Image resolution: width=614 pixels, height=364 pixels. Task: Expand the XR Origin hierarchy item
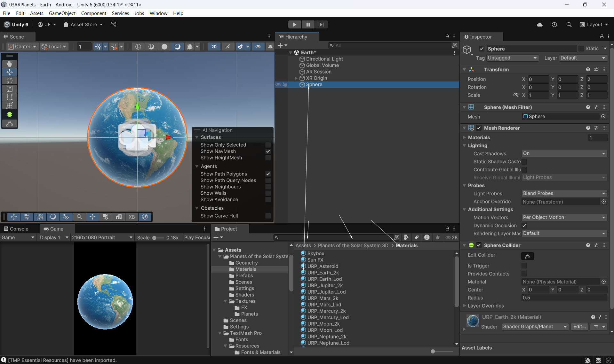click(296, 78)
